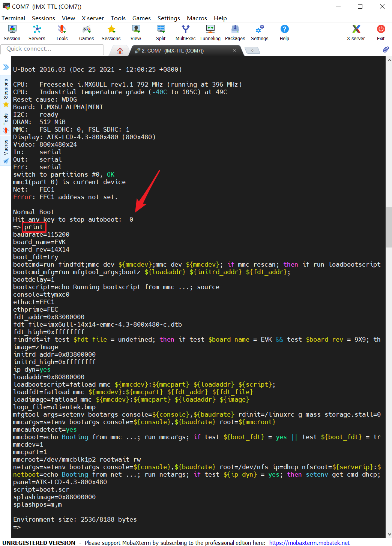Click the 'loadaddr=0x80800000' line
Screen dimensions: 392x546
pos(49,377)
